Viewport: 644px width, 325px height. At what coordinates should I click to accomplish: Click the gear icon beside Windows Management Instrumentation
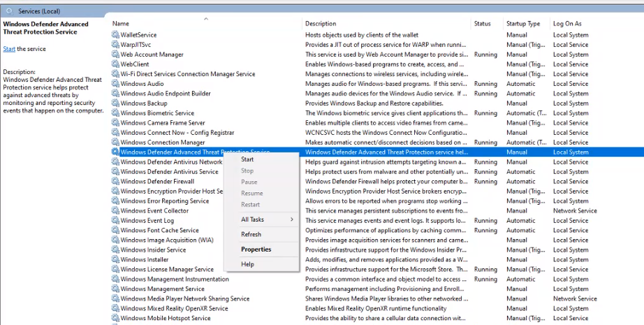[x=115, y=279]
